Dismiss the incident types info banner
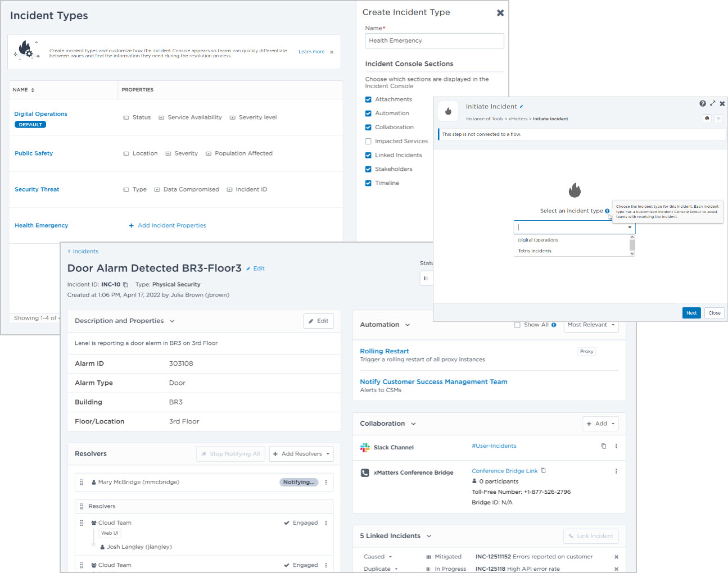Image resolution: width=728 pixels, height=573 pixels. coord(332,52)
